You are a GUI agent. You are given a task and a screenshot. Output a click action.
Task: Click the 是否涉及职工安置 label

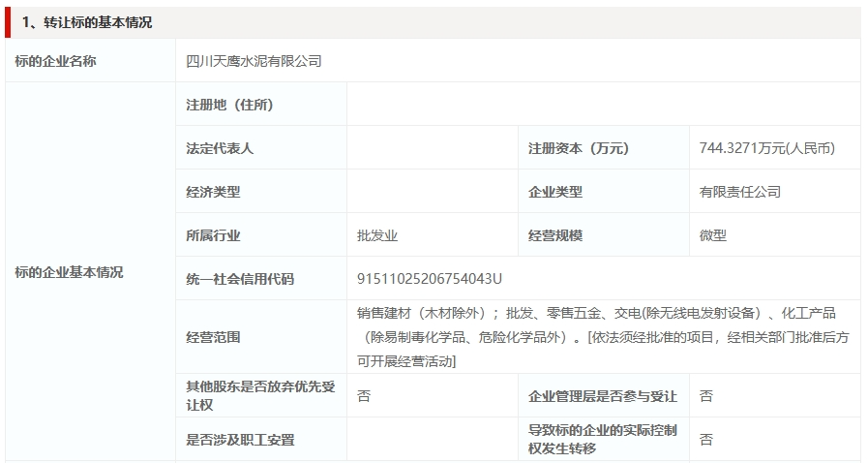coord(240,440)
